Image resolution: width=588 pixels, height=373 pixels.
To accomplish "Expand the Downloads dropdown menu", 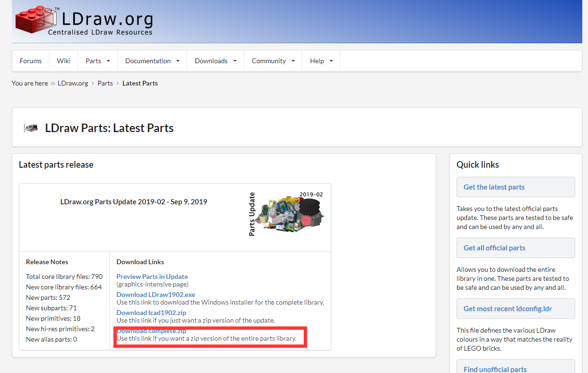I will (215, 61).
